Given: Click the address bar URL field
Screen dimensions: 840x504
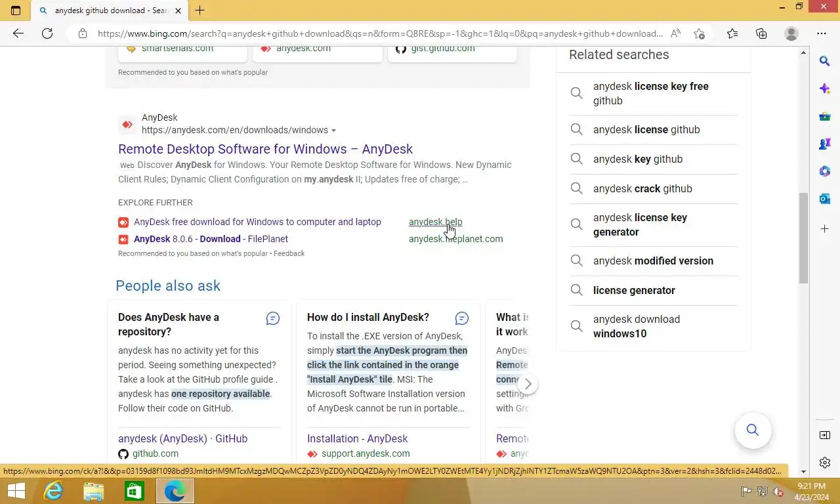Looking at the screenshot, I should (x=380, y=33).
